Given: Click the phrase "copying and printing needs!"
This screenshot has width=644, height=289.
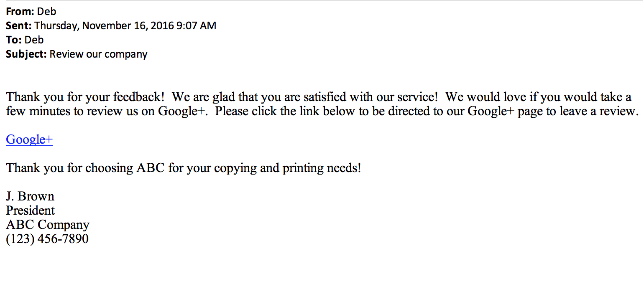Looking at the screenshot, I should [x=287, y=168].
